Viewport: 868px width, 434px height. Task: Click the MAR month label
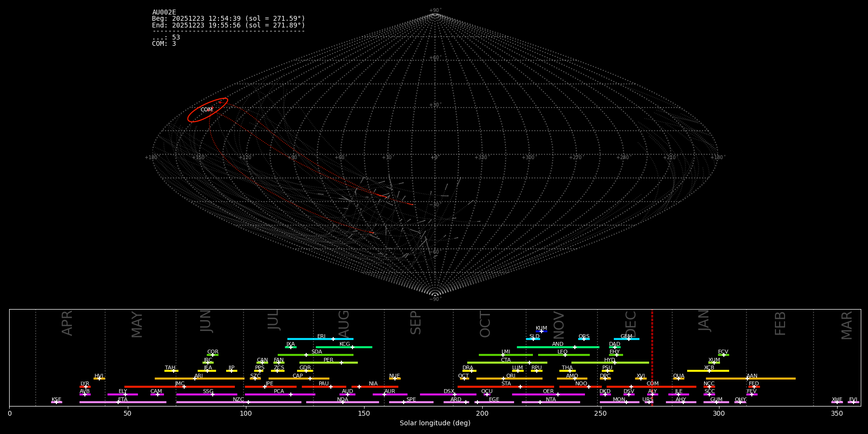point(847,325)
